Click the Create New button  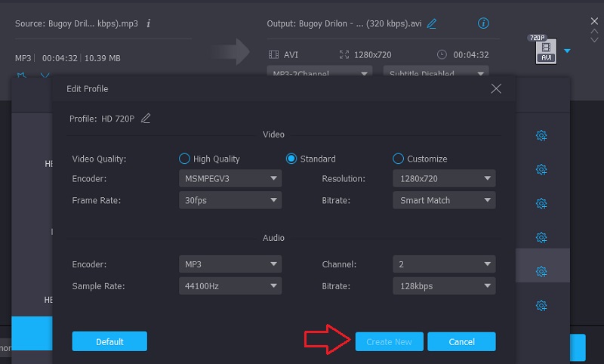[x=389, y=341]
